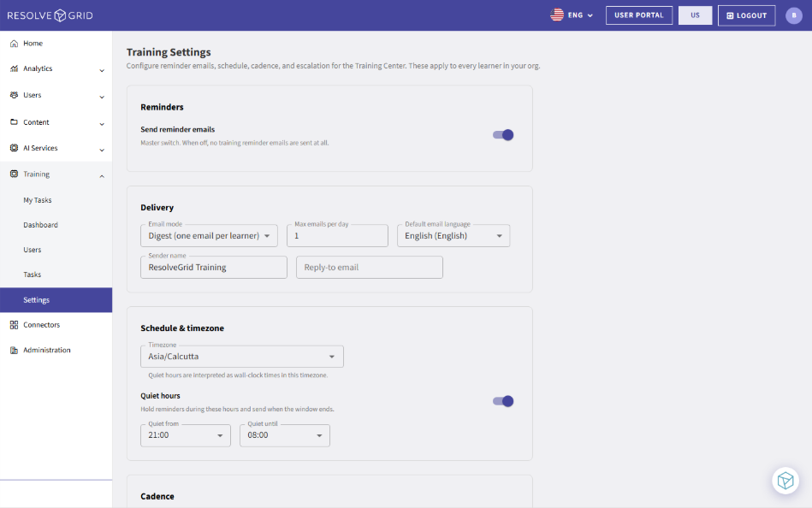Open the Email mode dropdown

click(x=210, y=236)
